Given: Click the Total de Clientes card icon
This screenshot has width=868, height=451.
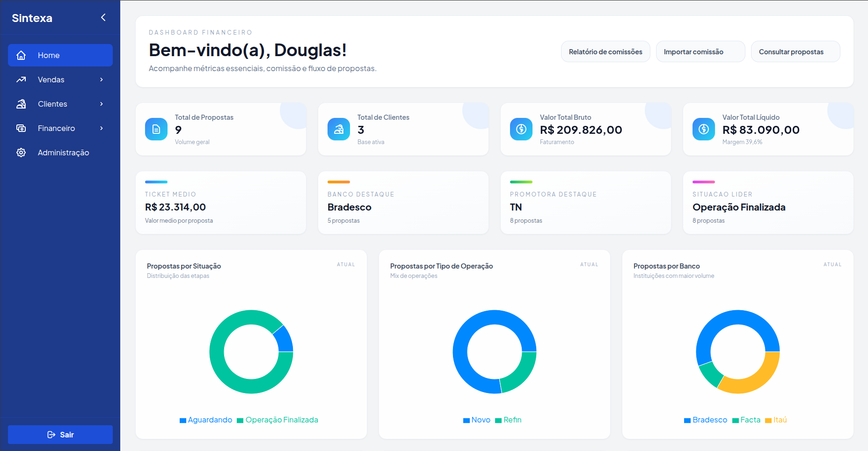Looking at the screenshot, I should [x=339, y=129].
